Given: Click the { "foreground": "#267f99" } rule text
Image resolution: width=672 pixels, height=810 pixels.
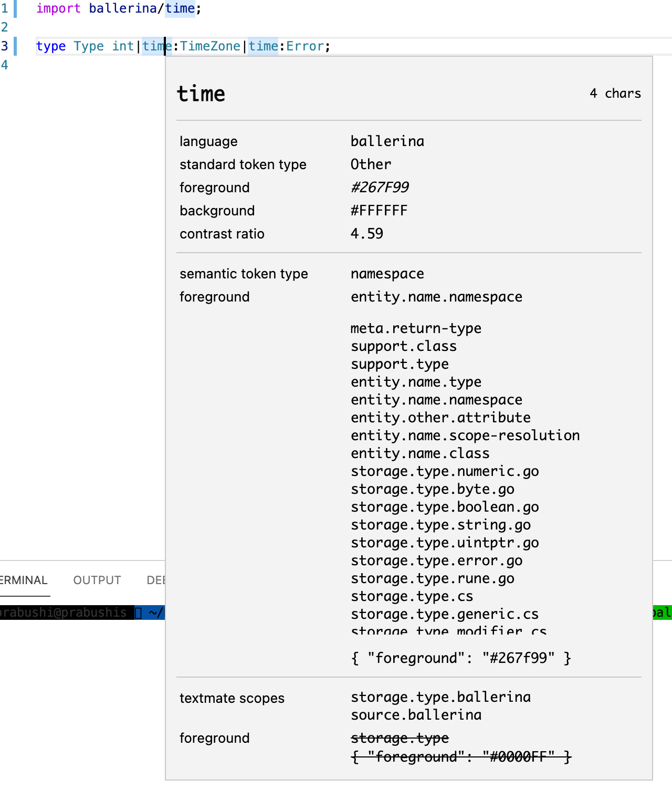Looking at the screenshot, I should (461, 658).
